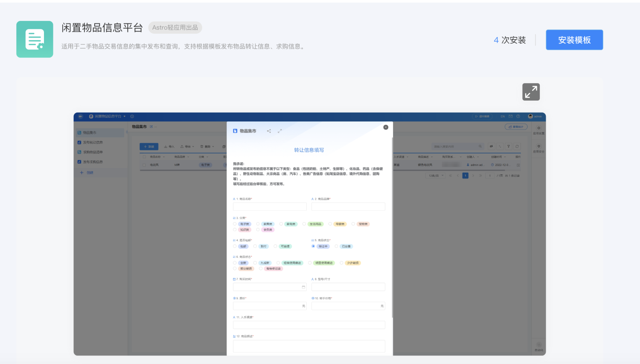The height and width of the screenshot is (364, 640).
Task: Click the info icon beside the app title
Action: point(132,116)
